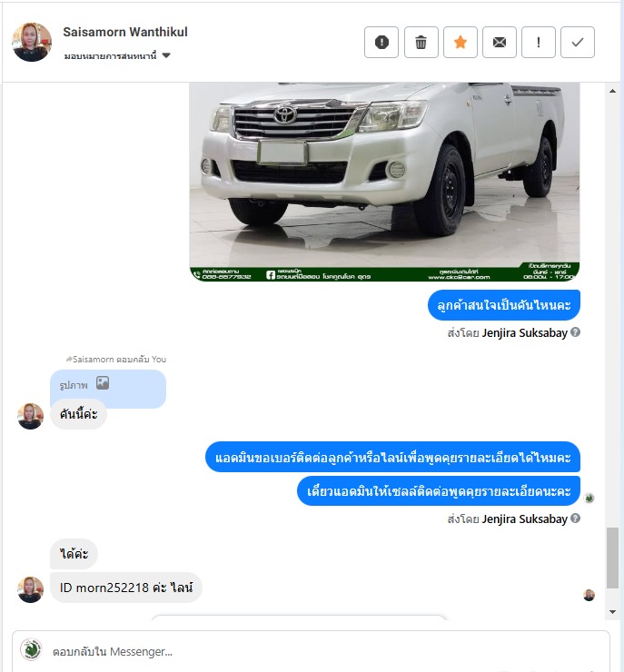Open Saisamorn Wanthikul's profile photo in header
Viewport: 624px width, 672px height.
coord(32,42)
